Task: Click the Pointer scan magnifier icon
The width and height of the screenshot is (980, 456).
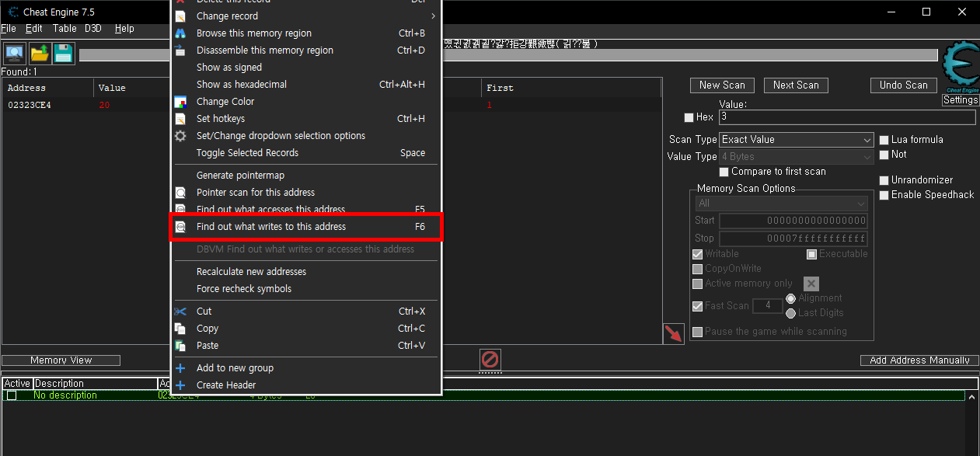Action: 180,193
